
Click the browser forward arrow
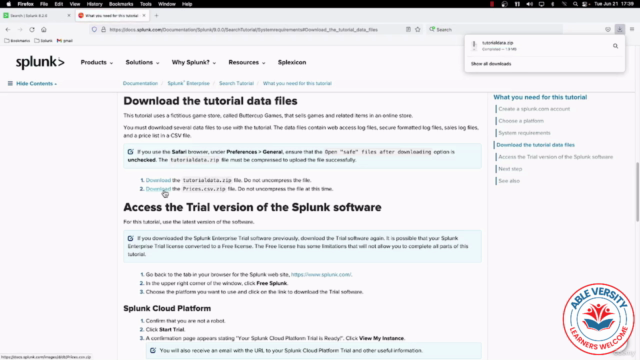click(x=20, y=29)
